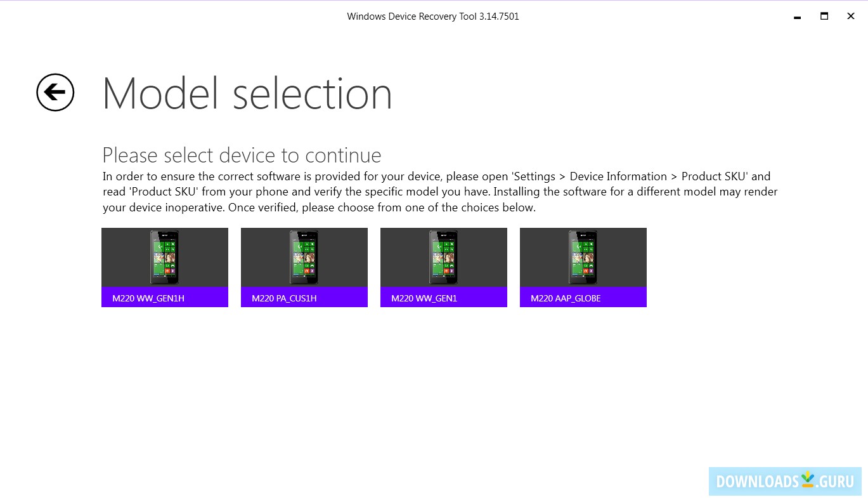
Task: Click the M220 AAP_GLOBE purple label
Action: [583, 298]
